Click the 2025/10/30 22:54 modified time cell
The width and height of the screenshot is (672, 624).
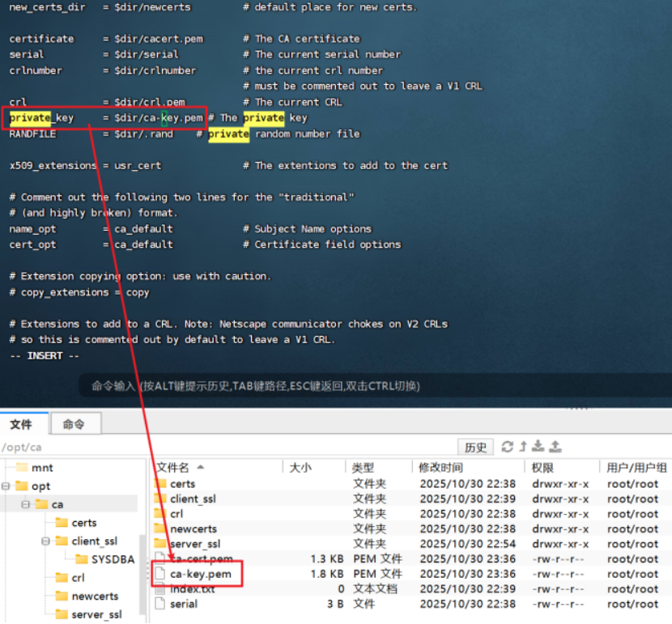pyautogui.click(x=468, y=544)
